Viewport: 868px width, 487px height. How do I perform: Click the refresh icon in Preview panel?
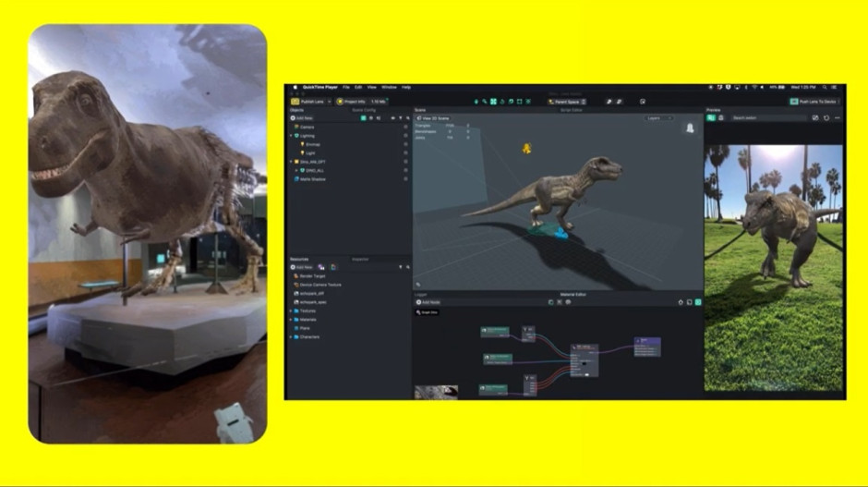[x=826, y=118]
